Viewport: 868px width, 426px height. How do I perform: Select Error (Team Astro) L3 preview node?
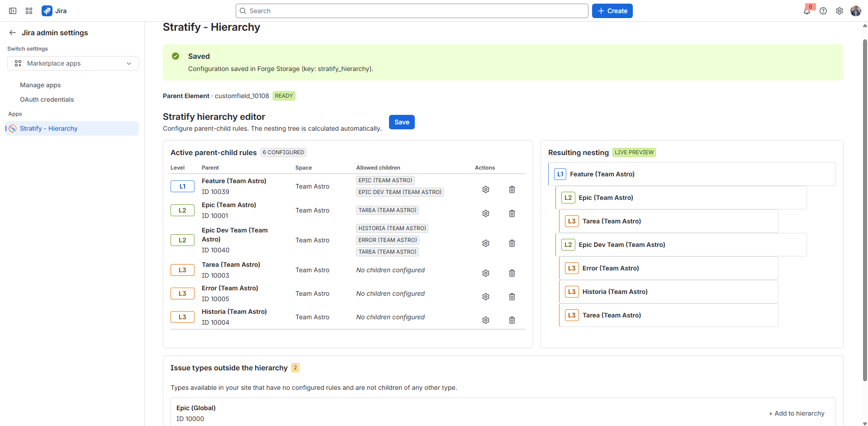click(669, 268)
